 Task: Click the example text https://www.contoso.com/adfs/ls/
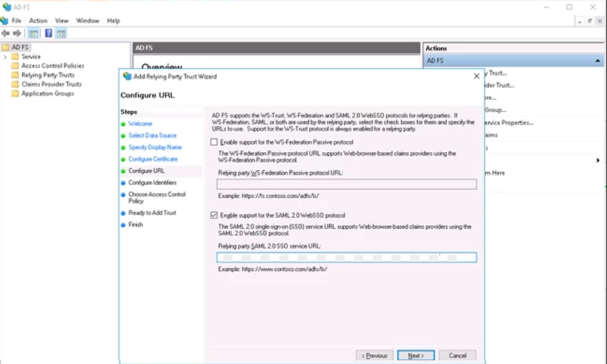(x=284, y=269)
